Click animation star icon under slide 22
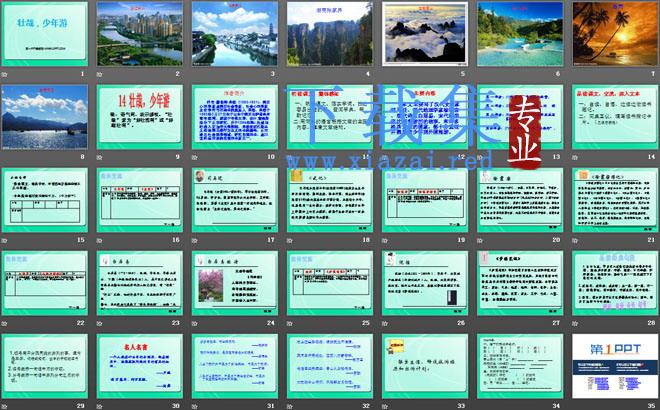 5,323
